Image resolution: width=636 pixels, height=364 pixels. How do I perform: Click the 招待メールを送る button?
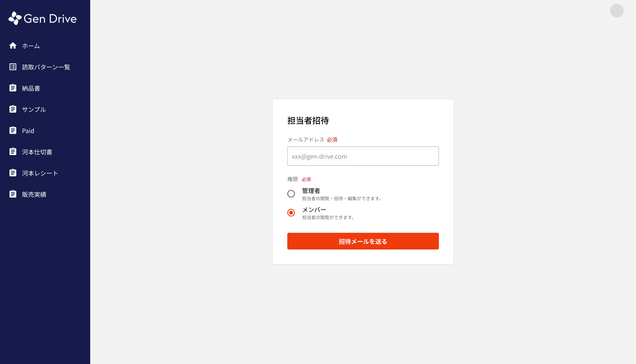363,241
